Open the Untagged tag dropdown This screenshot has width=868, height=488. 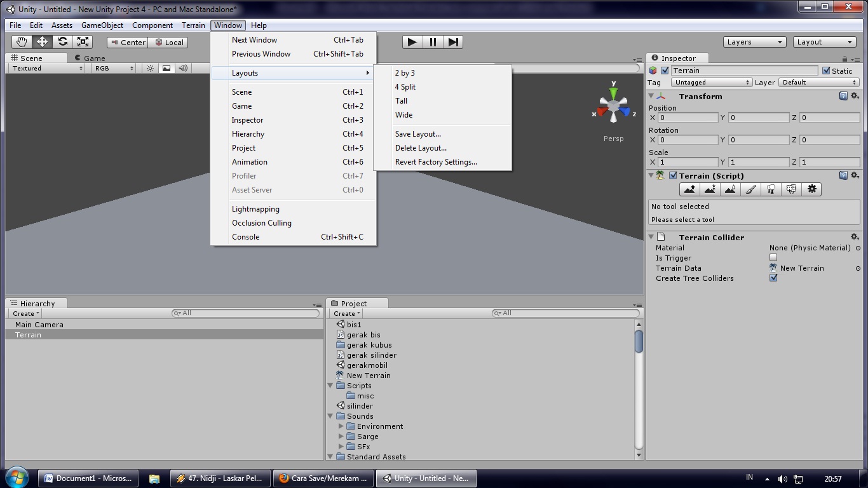[712, 83]
